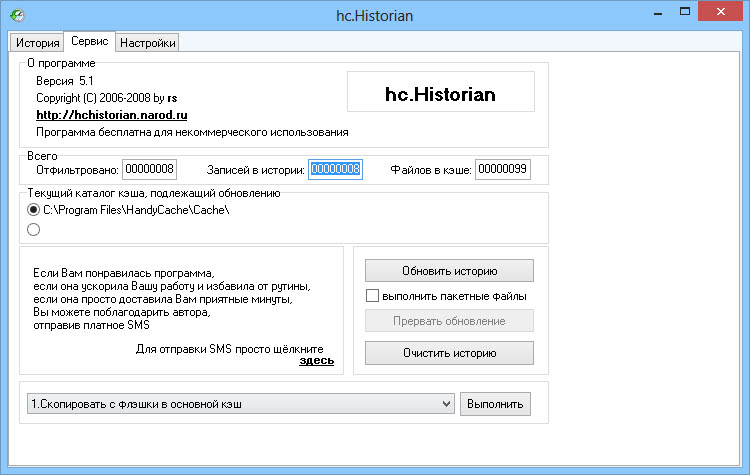Click the здесь link to send SMS
The width and height of the screenshot is (750, 475).
coord(317,361)
